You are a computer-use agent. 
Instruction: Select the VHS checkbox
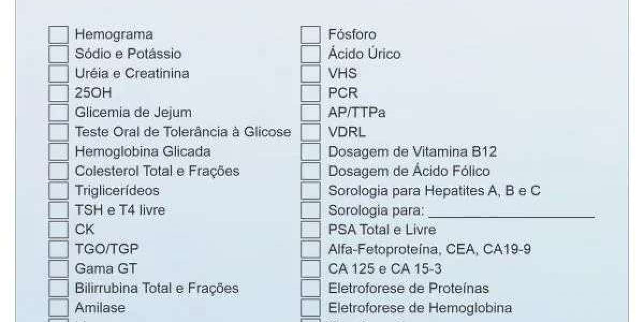[x=310, y=74]
